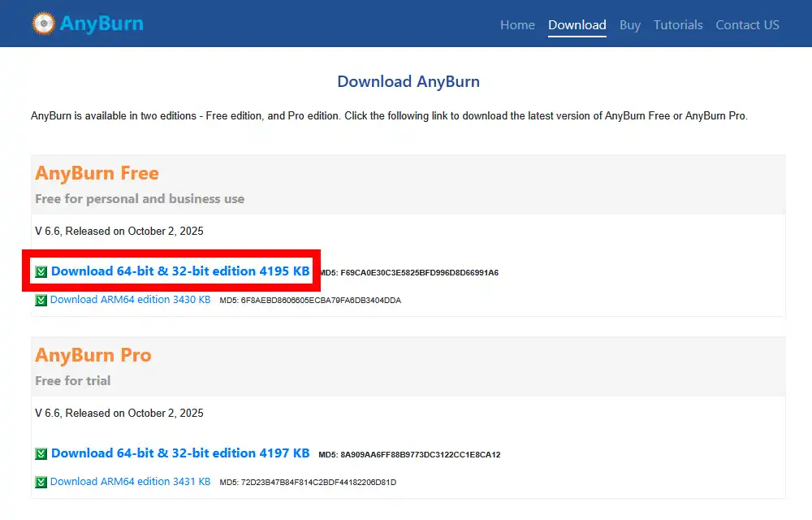Viewport: 812px width, 520px height.
Task: Download AnyBurn Free ARM64 edition 3430 KB
Action: tap(130, 300)
